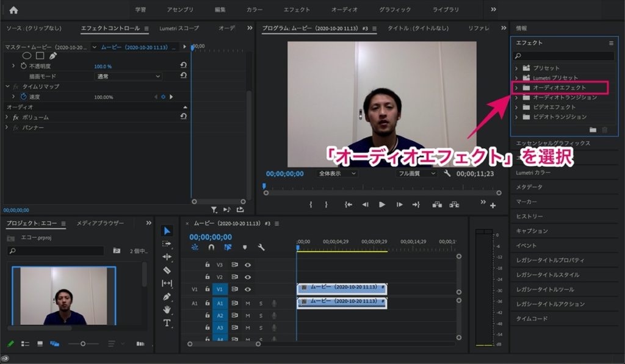Collapse the タイムリマップ section

coord(7,86)
